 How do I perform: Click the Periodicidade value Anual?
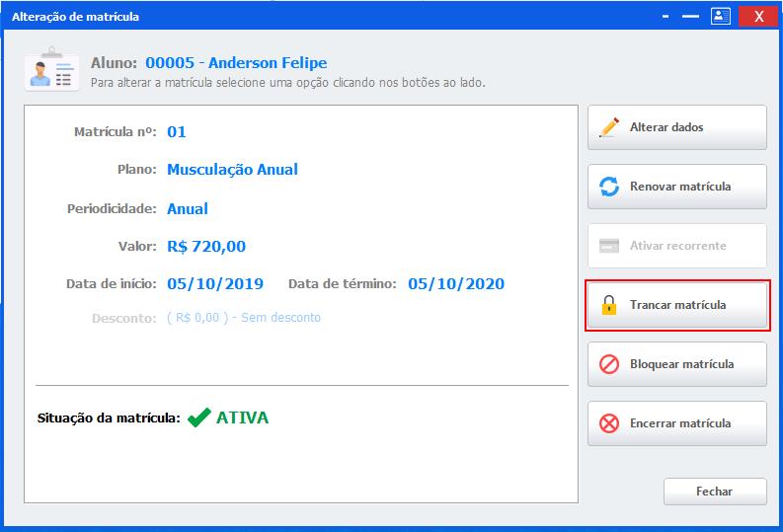pos(188,208)
